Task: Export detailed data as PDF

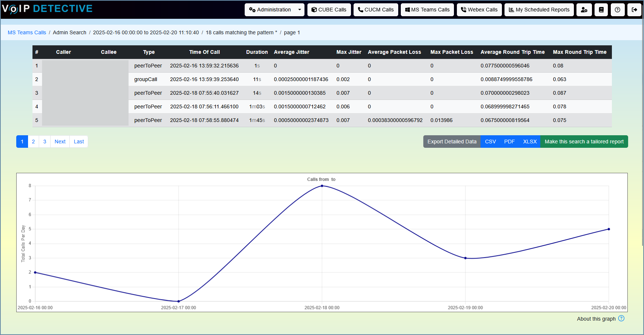Action: point(509,142)
